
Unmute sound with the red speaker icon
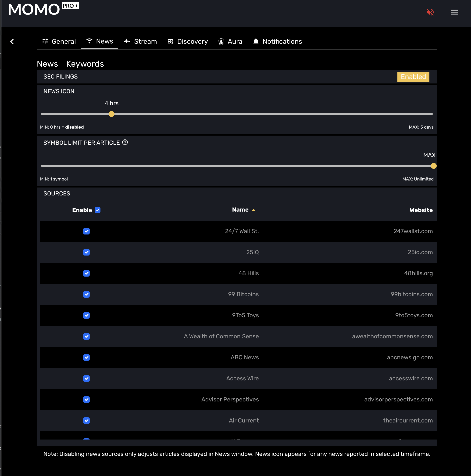click(x=430, y=12)
